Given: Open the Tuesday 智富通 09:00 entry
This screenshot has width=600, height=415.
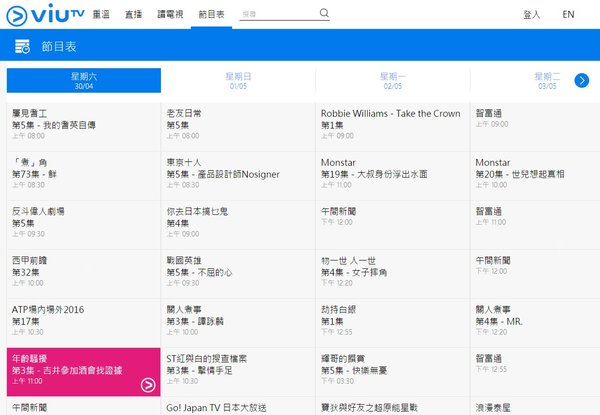Looking at the screenshot, I should [x=535, y=127].
